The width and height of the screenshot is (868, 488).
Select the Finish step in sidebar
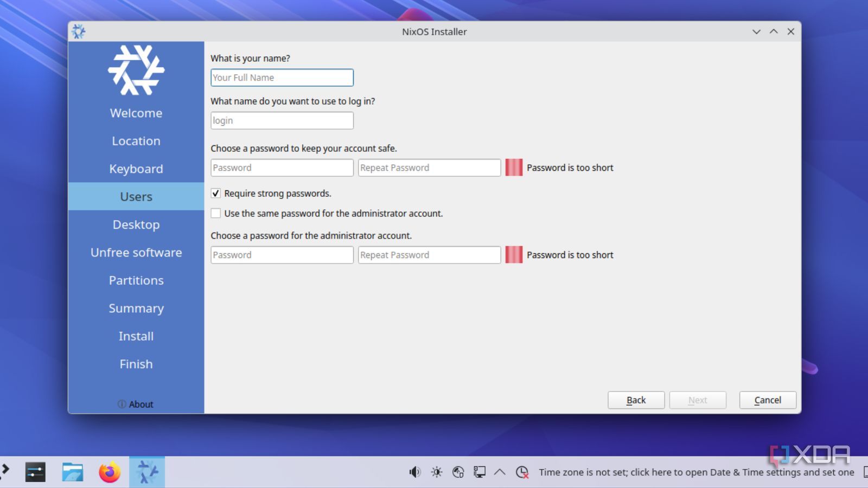136,364
